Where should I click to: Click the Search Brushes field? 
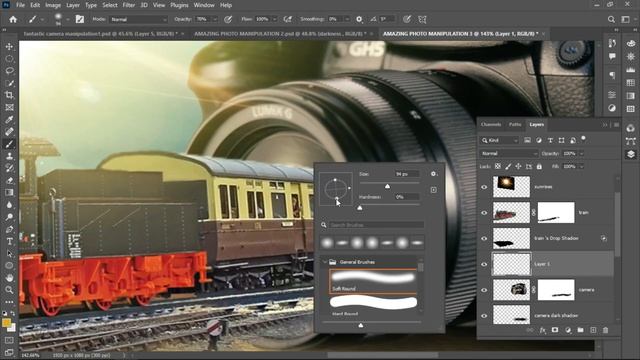pyautogui.click(x=376, y=225)
